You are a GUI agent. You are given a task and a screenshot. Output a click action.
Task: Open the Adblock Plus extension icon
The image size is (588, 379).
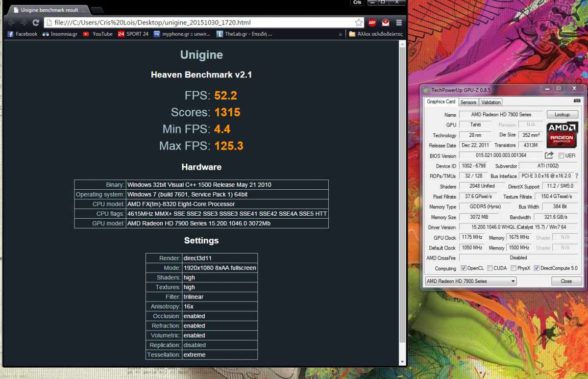[372, 23]
